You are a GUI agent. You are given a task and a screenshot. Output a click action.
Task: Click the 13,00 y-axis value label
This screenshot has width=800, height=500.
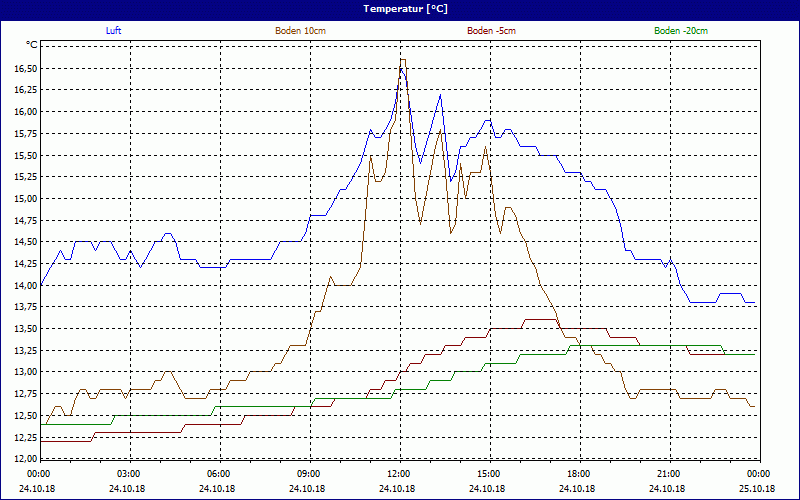click(x=26, y=372)
